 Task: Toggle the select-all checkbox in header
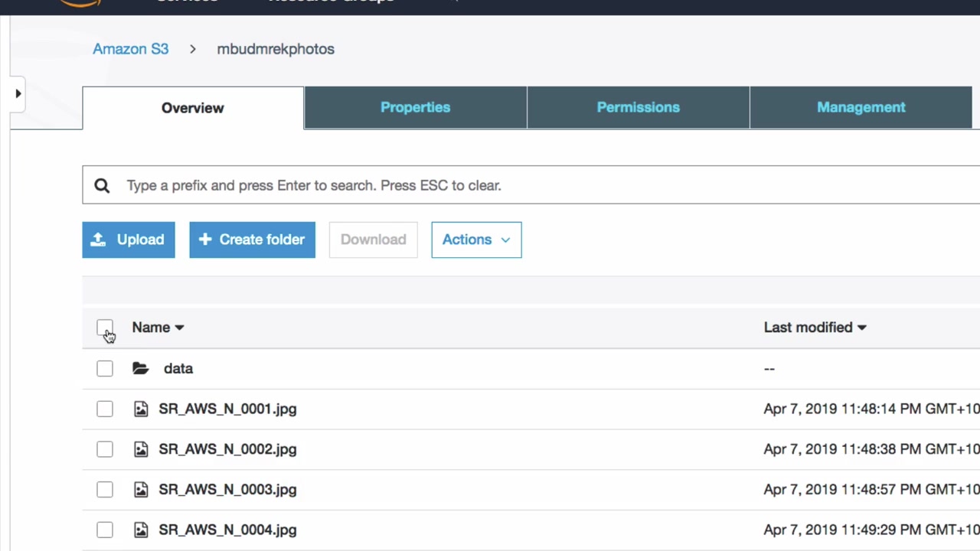point(105,328)
